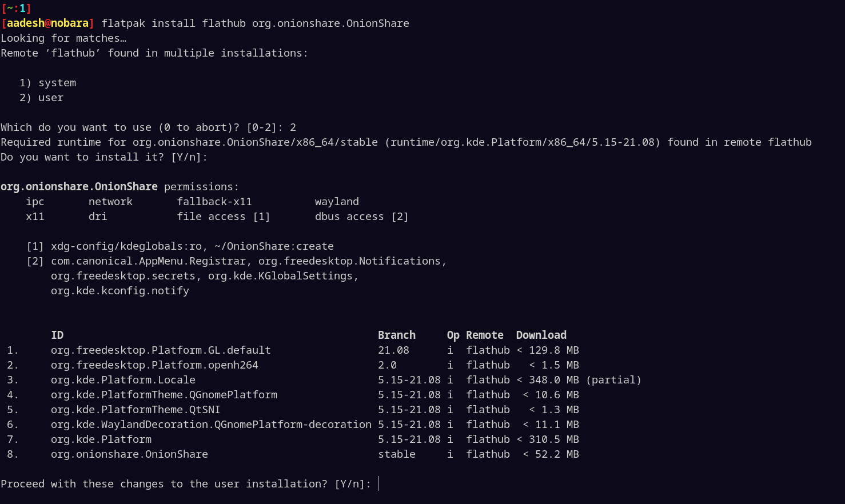Select the dbus access [2] reference

point(361,216)
